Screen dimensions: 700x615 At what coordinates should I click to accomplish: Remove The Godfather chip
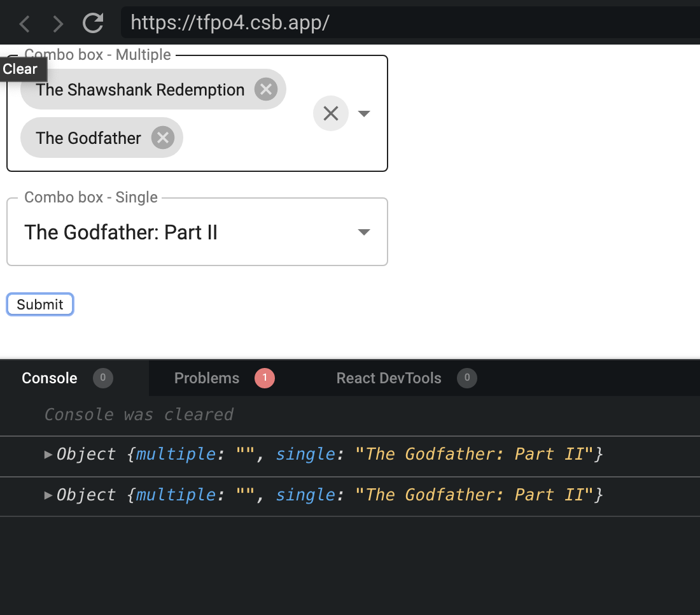(x=162, y=138)
